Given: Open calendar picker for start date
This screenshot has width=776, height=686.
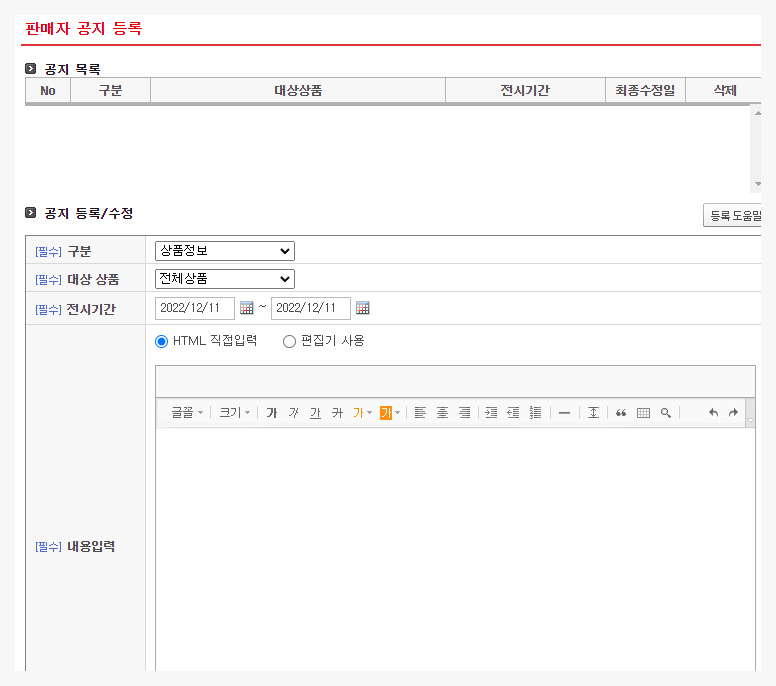Looking at the screenshot, I should pos(247,308).
